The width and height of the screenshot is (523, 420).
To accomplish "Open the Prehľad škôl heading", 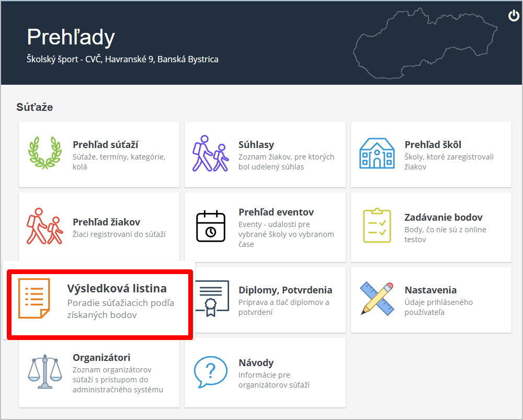I will tap(433, 145).
